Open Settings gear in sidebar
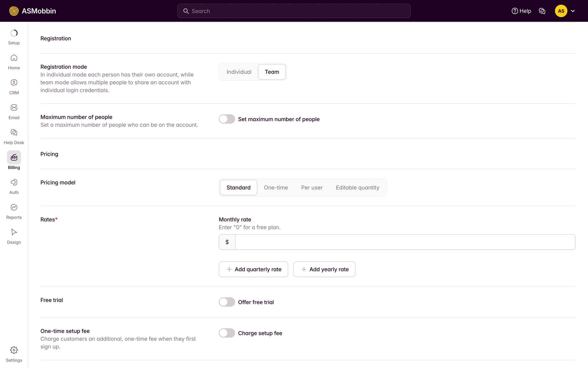The image size is (588, 368). [x=14, y=350]
